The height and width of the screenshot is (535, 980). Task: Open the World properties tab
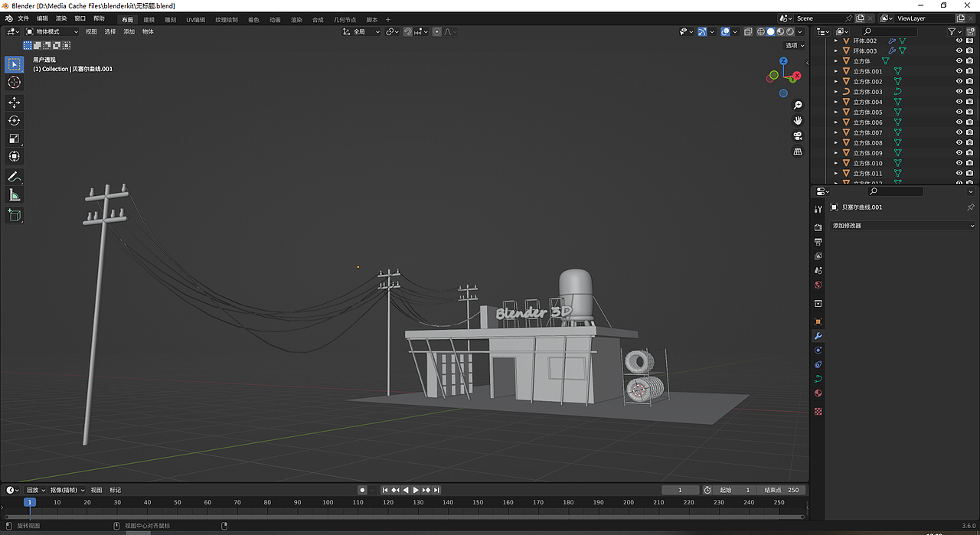818,285
